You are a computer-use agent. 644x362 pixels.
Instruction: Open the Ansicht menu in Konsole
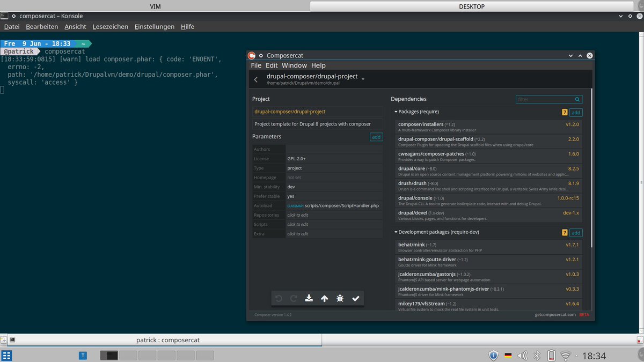click(x=75, y=26)
